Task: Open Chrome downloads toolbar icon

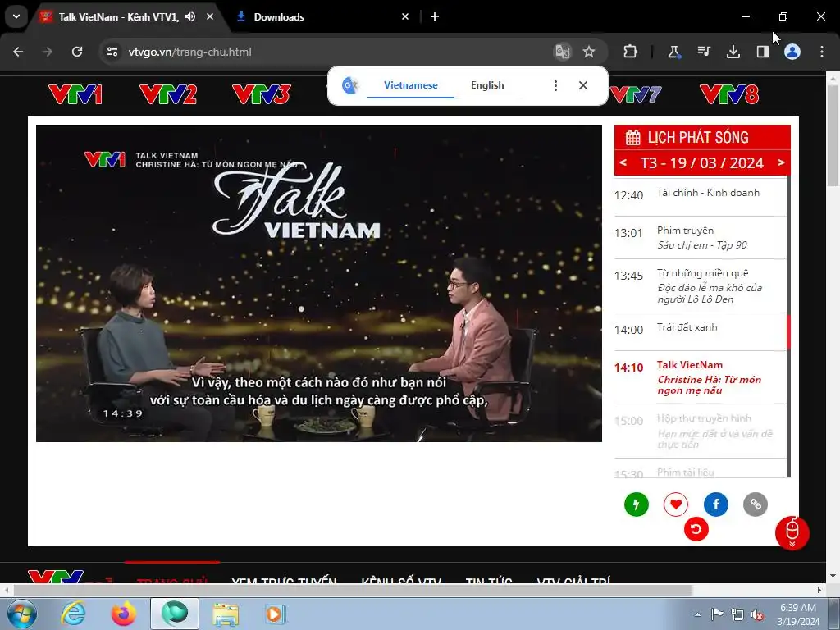Action: coord(733,52)
